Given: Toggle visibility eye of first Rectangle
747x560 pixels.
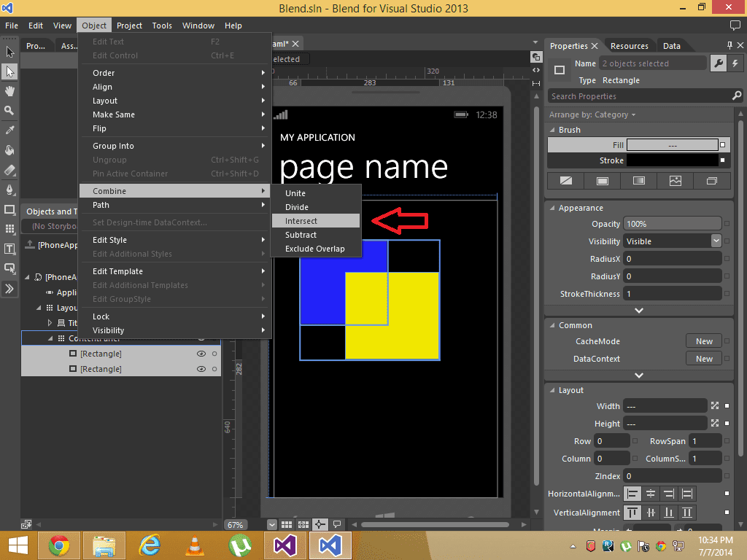Looking at the screenshot, I should (x=201, y=354).
